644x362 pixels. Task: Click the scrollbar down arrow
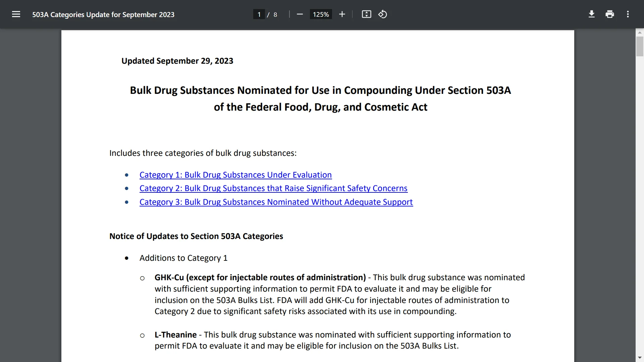[640, 358]
